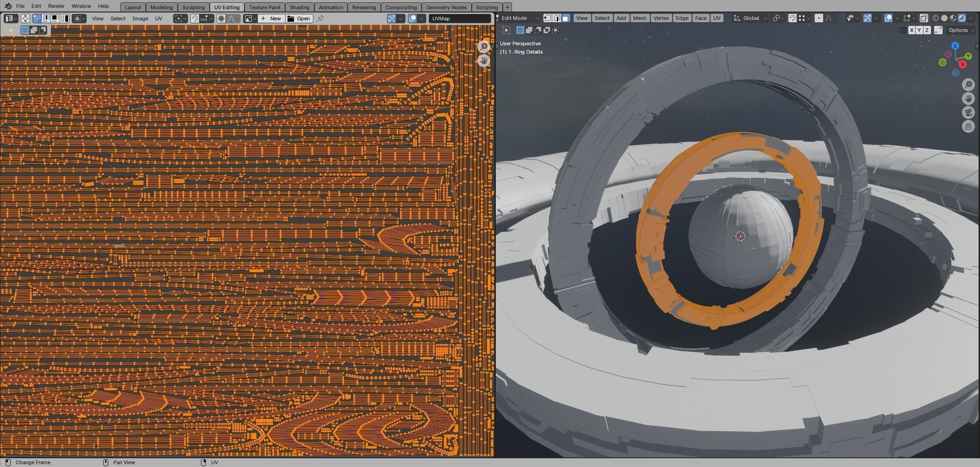Image resolution: width=980 pixels, height=467 pixels.
Task: Open the UV editor pivot point dropdown
Action: coord(181,19)
